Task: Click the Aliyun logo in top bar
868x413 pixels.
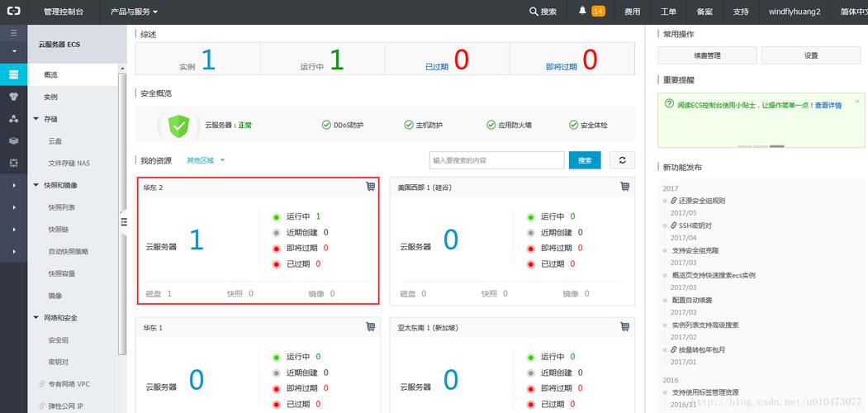Action: (13, 12)
